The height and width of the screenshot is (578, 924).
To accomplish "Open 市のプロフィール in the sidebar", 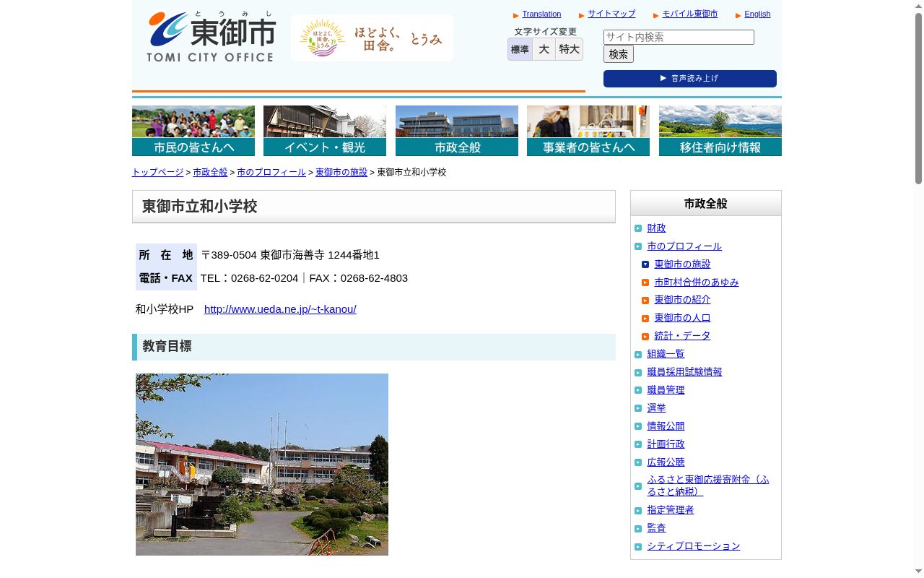I will tap(684, 246).
